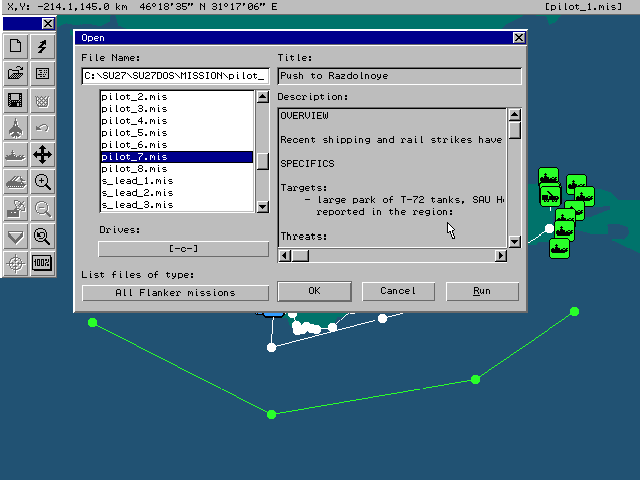Click into the File Name path field
Image resolution: width=640 pixels, height=480 pixels.
tap(175, 76)
